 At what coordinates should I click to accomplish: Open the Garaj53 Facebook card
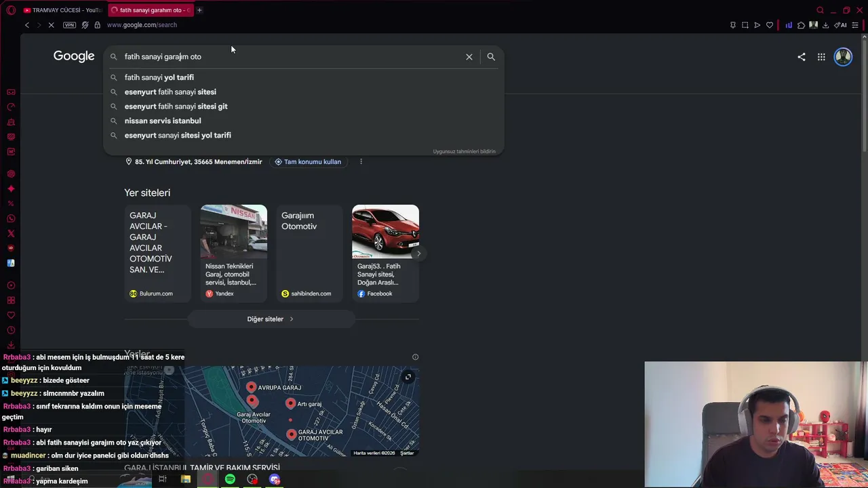(x=385, y=253)
